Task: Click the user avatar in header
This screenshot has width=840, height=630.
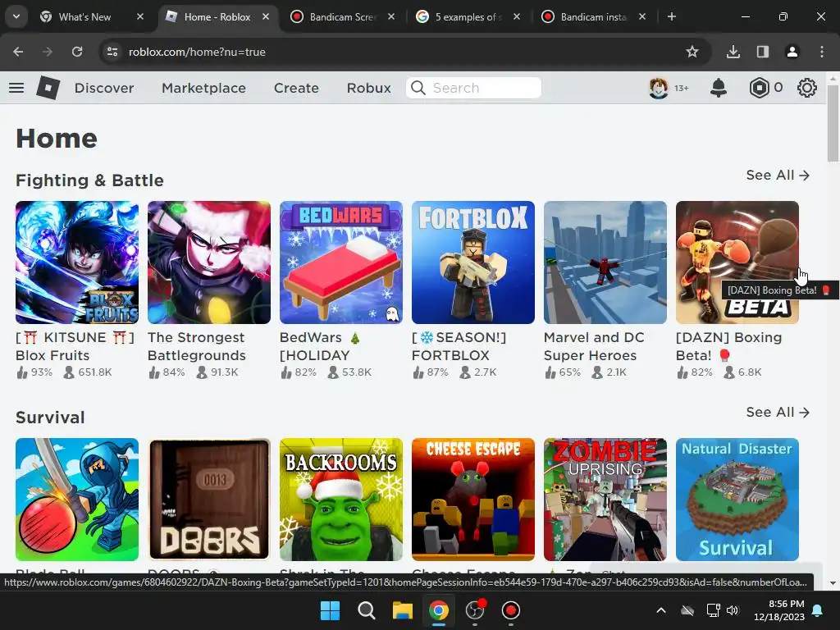Action: pos(659,88)
